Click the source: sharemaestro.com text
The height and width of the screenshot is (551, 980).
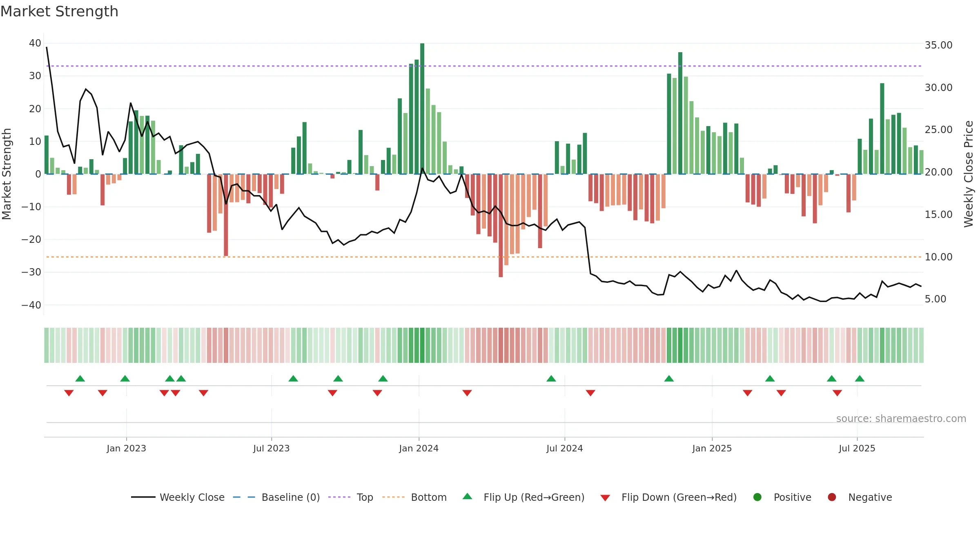[x=901, y=419]
